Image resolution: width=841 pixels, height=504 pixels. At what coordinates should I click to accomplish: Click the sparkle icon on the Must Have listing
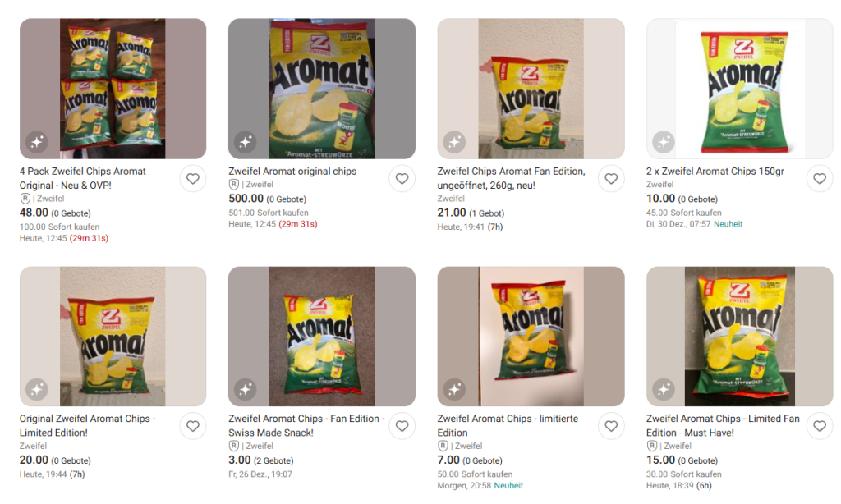tap(664, 390)
